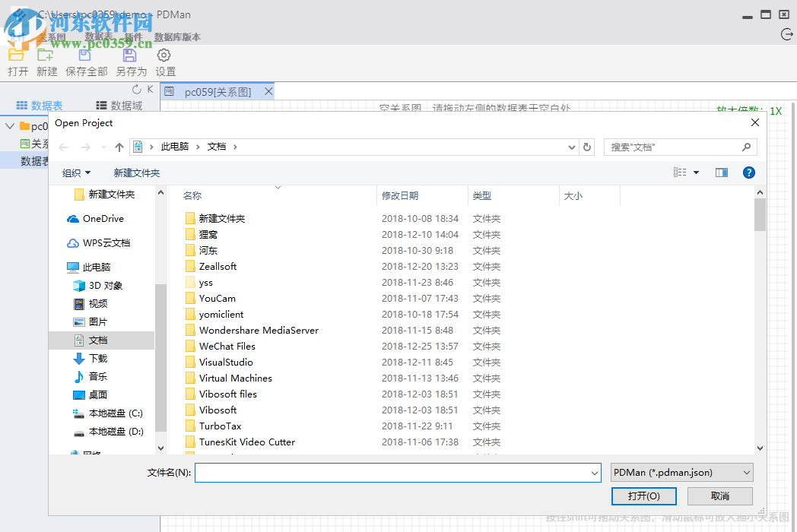Navigate up one folder with the up arrow

pyautogui.click(x=119, y=146)
